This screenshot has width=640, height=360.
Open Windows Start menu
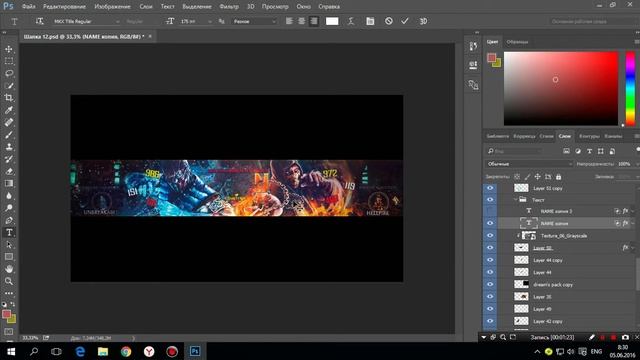tap(11, 351)
